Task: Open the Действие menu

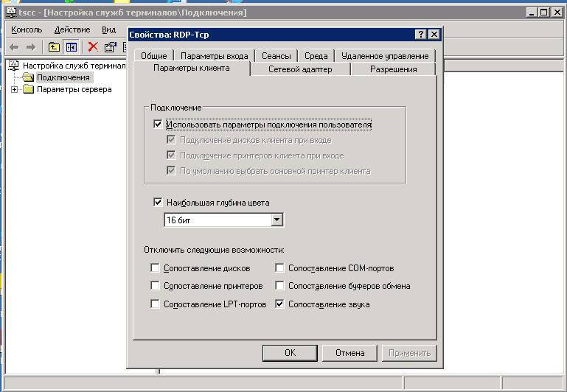Action: pyautogui.click(x=72, y=29)
